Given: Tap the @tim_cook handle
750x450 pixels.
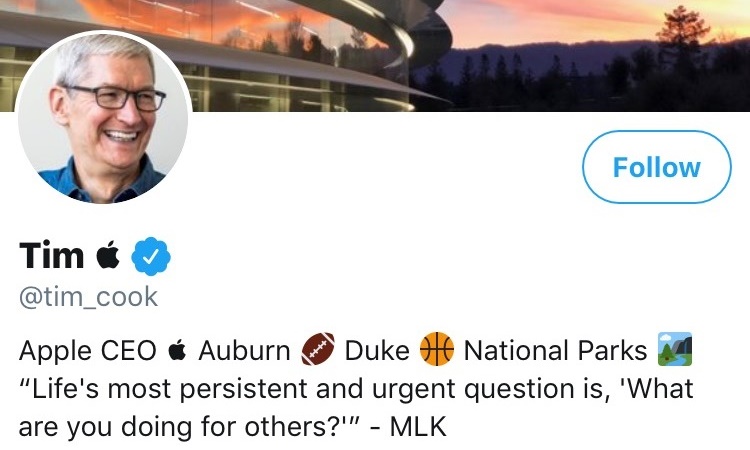Looking at the screenshot, I should coord(89,297).
